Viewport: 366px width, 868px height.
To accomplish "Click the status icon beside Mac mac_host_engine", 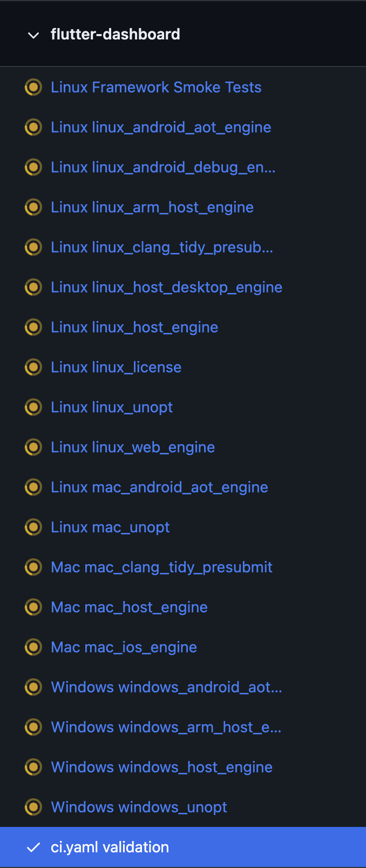I will coord(33,607).
